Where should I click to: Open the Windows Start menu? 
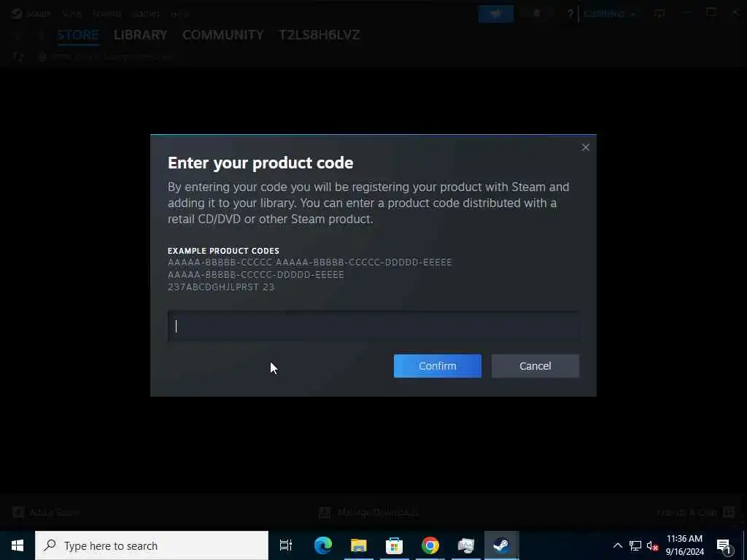click(18, 545)
